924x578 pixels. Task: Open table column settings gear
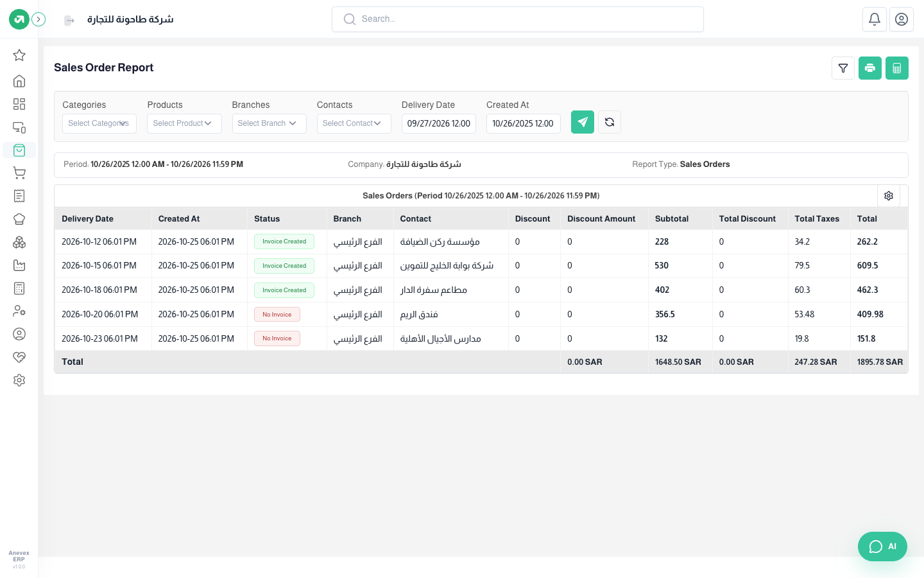click(x=889, y=196)
